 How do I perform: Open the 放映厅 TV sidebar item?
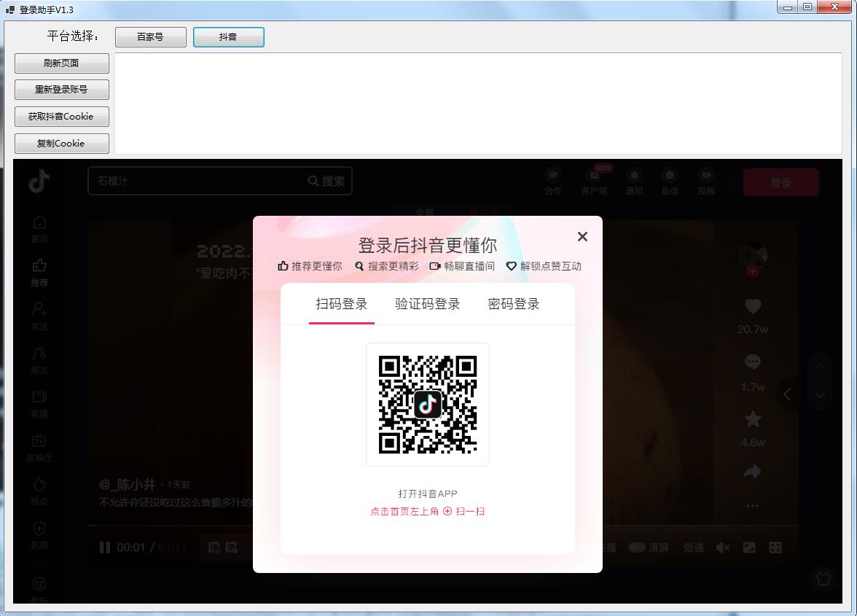point(39,448)
